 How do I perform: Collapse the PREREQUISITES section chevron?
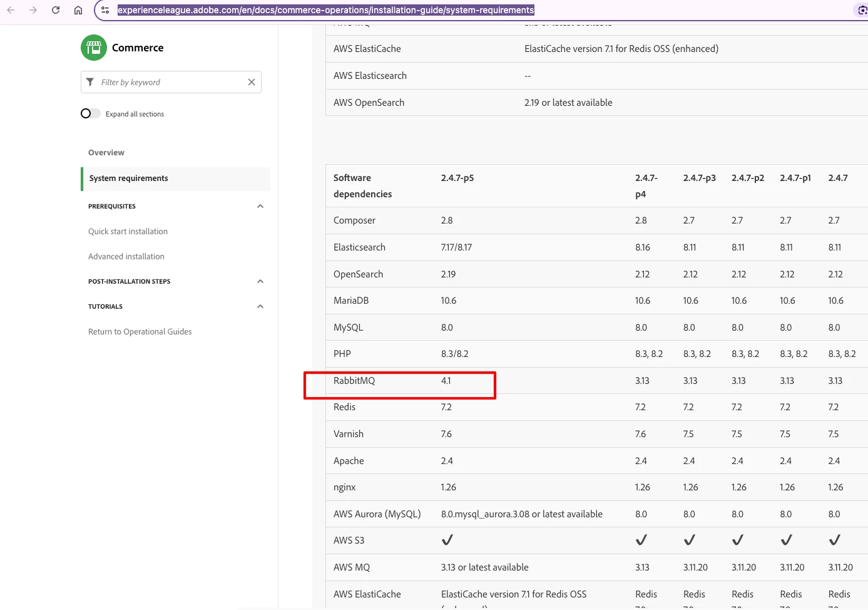pyautogui.click(x=260, y=206)
